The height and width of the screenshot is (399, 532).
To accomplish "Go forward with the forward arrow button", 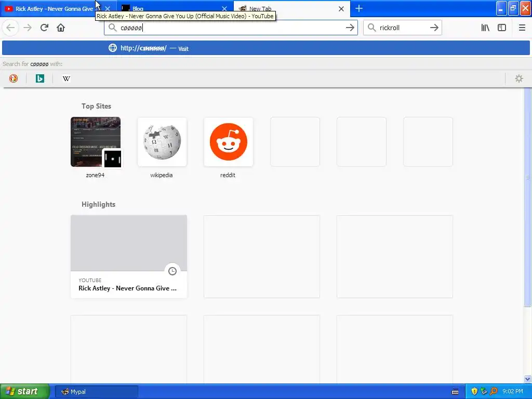I will (28, 28).
